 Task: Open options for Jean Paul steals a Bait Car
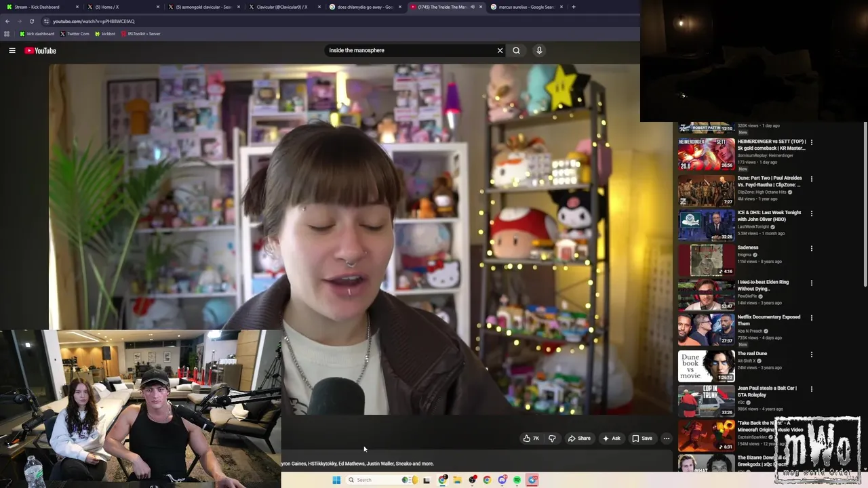(811, 389)
